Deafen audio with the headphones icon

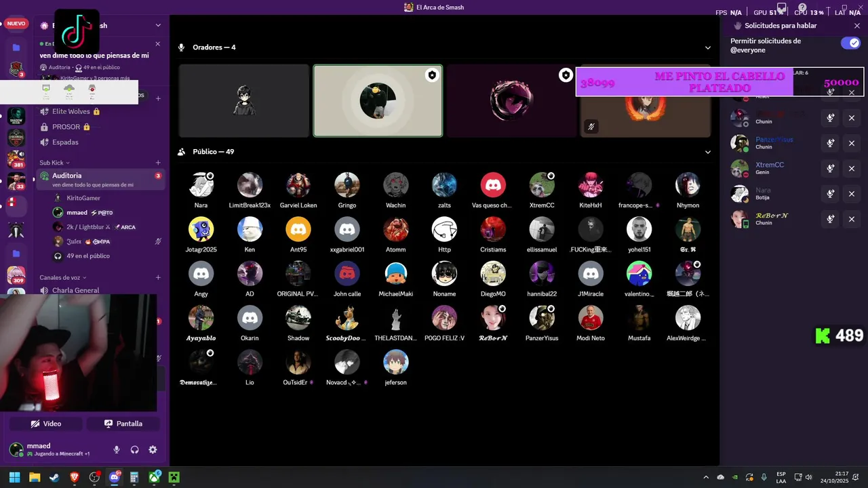point(134,449)
